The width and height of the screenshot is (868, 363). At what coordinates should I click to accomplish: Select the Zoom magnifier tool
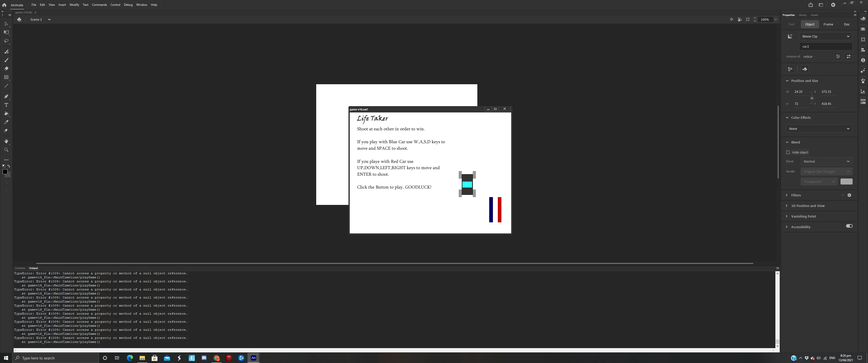coord(6,150)
